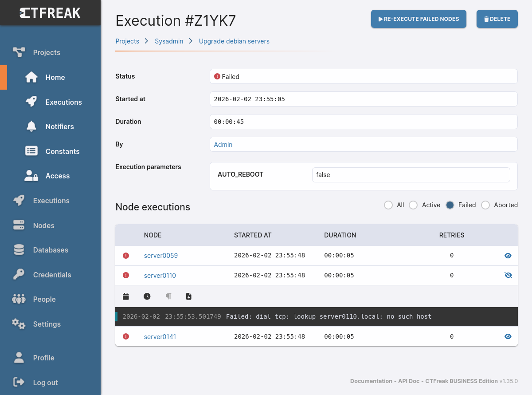
Task: Hide the server0110 log output
Action: click(x=508, y=275)
